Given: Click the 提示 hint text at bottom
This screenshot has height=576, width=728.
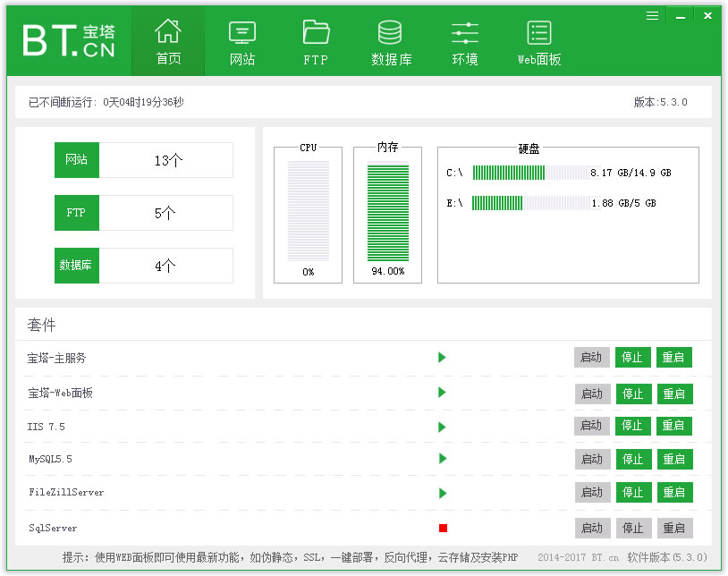Looking at the screenshot, I should pyautogui.click(x=290, y=557).
